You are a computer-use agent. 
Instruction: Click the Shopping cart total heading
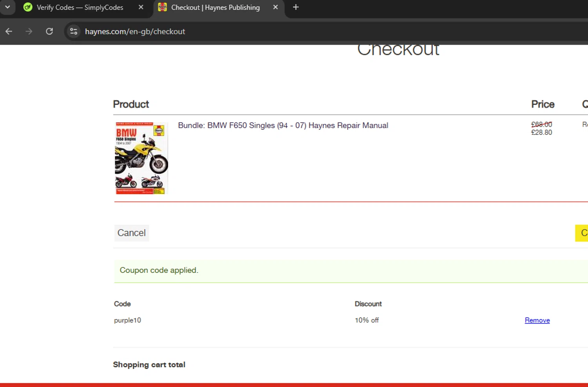click(x=149, y=365)
